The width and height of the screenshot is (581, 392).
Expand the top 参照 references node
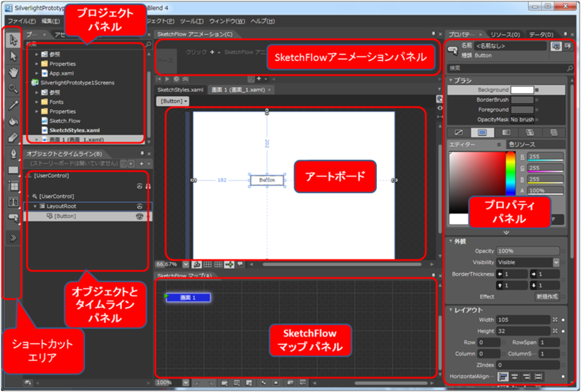37,54
